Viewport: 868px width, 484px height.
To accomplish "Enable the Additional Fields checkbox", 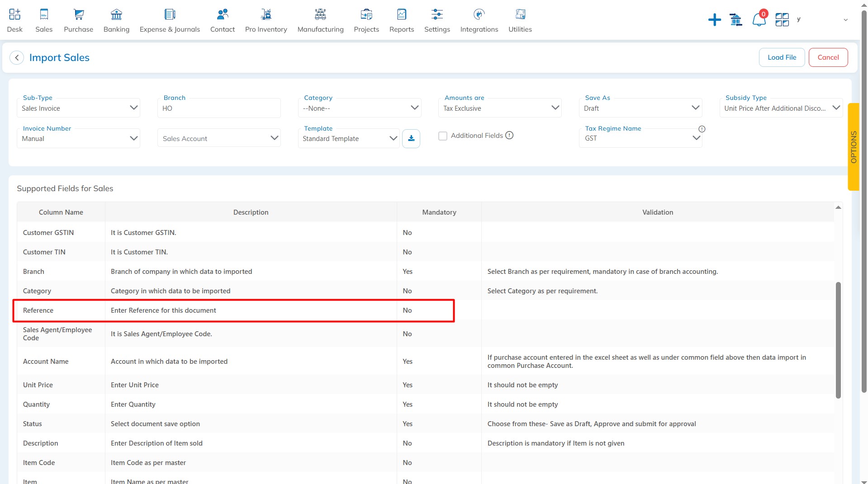I will (443, 136).
